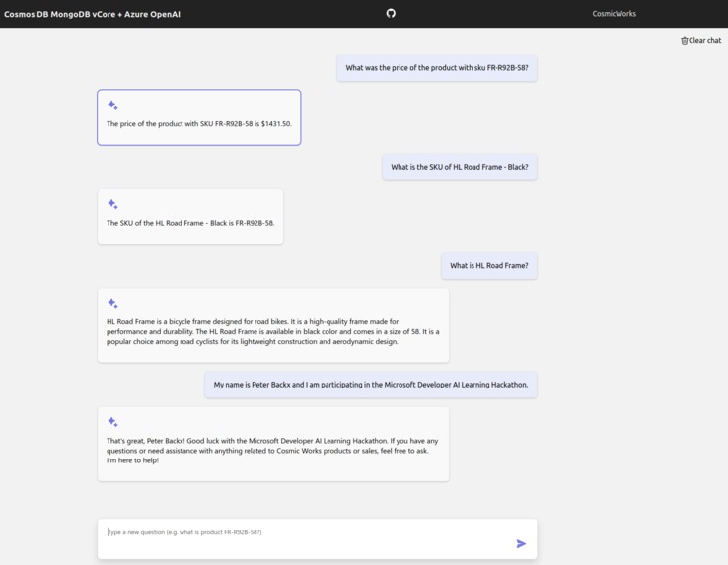Select the answer 'The SKU of the HL Road Frame - Black is FR-R92B-58.'
Screen dimensions: 728x565
click(x=190, y=216)
